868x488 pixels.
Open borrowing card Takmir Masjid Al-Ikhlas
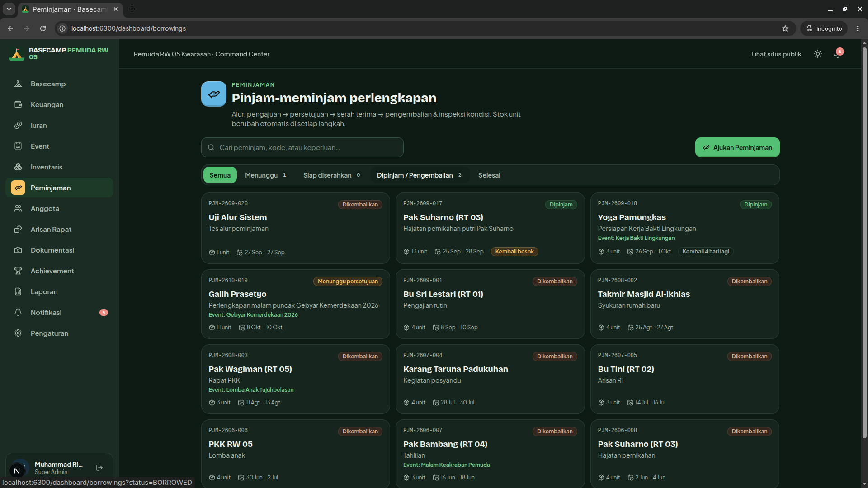(x=684, y=304)
